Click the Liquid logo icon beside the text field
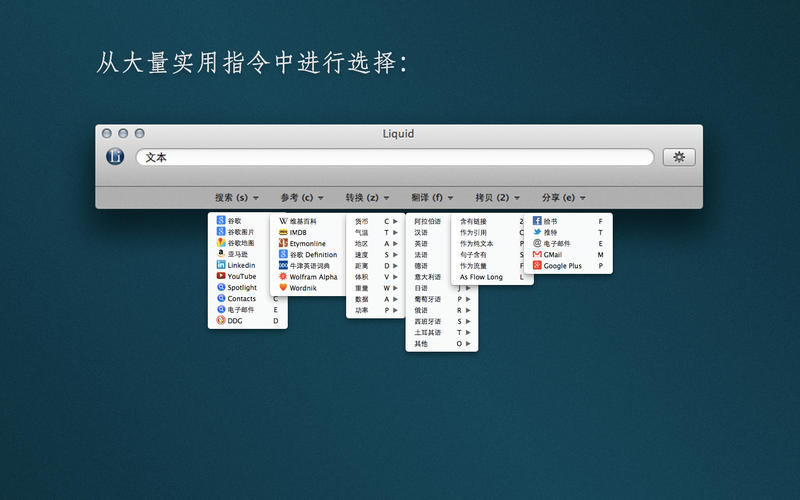Viewport: 800px width, 500px height. (x=115, y=156)
